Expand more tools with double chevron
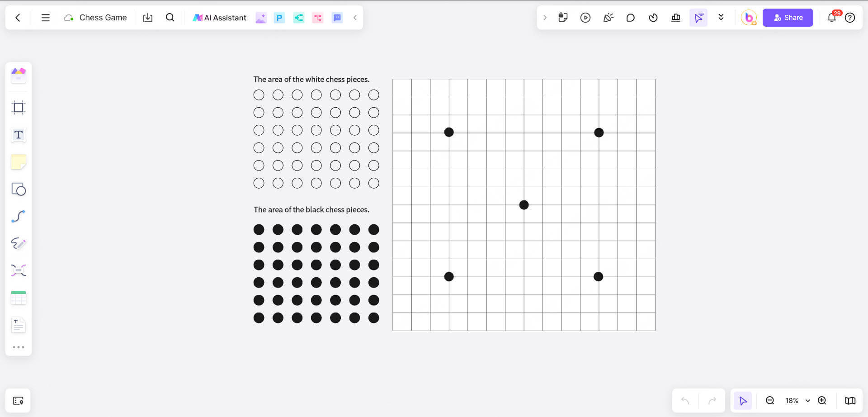Image resolution: width=868 pixels, height=417 pixels. coord(721,18)
